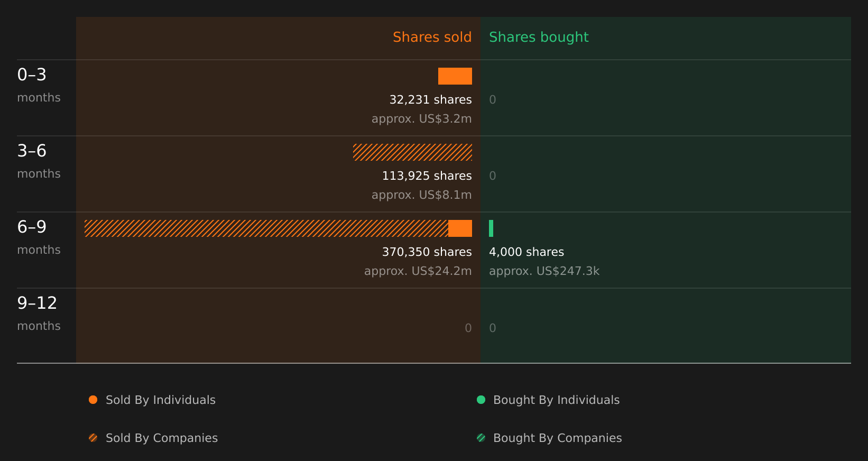This screenshot has width=868, height=461.
Task: Click the approx. US$24.2m value
Action: [418, 271]
